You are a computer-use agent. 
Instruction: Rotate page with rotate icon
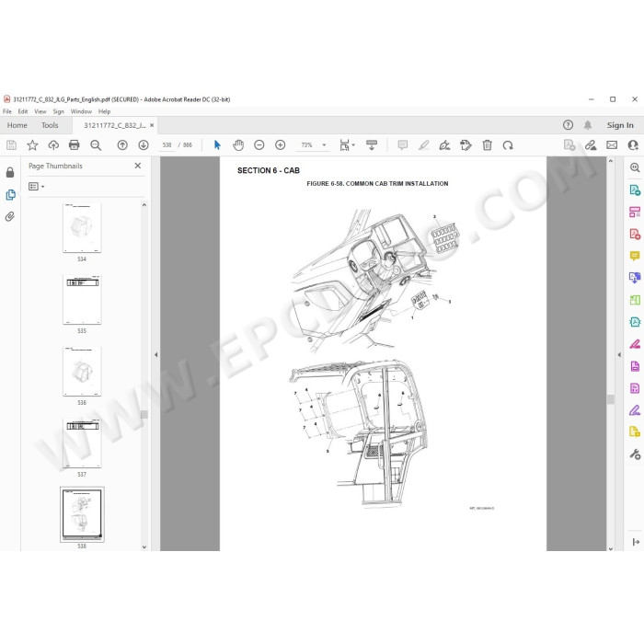(508, 145)
